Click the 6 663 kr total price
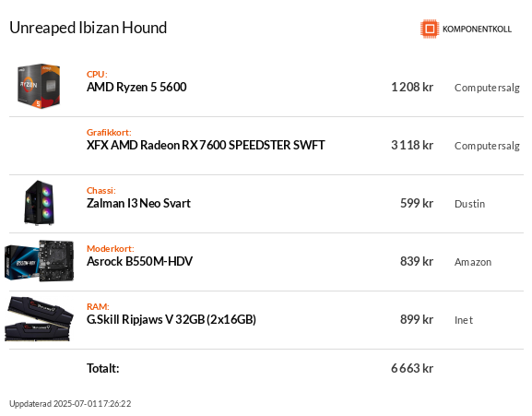This screenshot has width=532, height=416. 412,368
